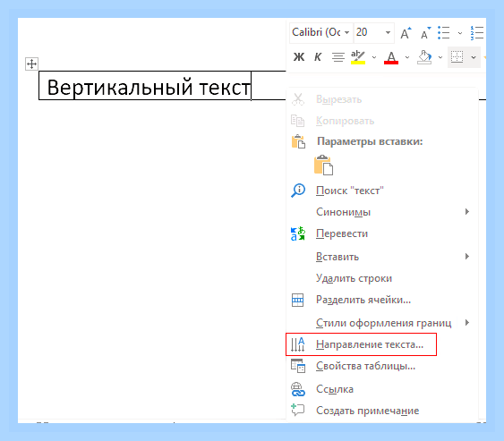Expand the 'Вставить' submenu
Viewport: 504px width, 441px height.
382,257
